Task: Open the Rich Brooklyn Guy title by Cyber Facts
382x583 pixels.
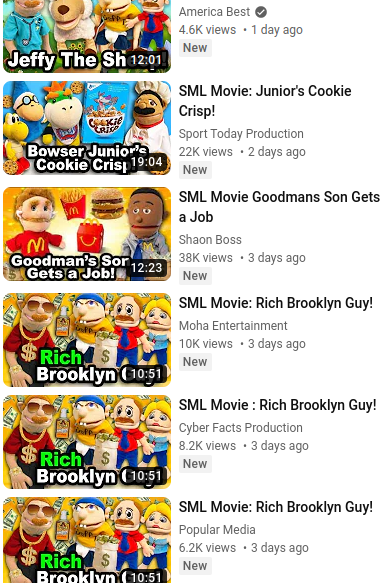Action: 277,405
